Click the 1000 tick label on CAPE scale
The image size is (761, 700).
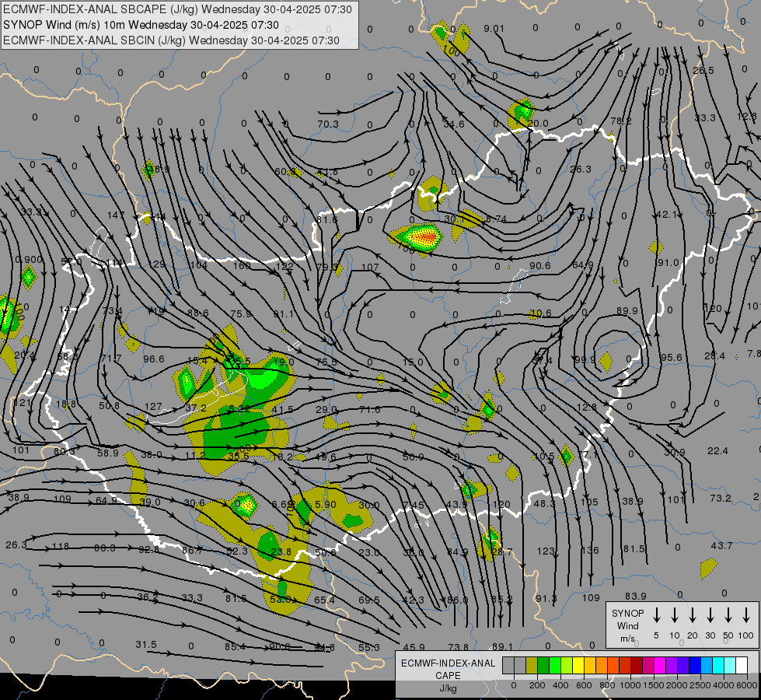pyautogui.click(x=630, y=685)
